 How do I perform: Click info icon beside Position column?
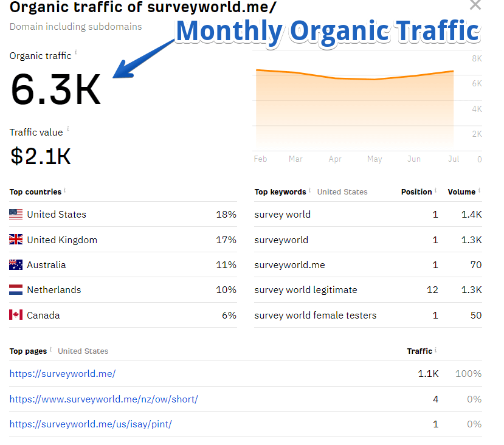pyautogui.click(x=435, y=190)
